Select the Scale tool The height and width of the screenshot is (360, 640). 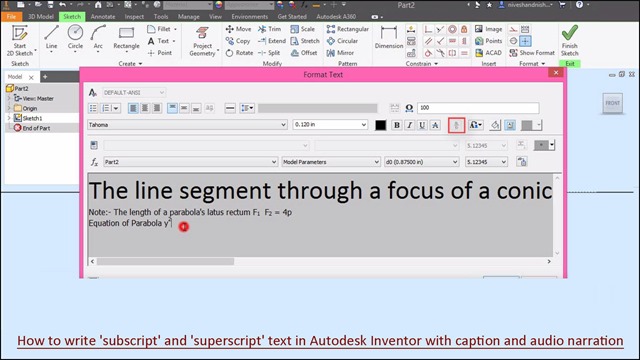(x=302, y=29)
